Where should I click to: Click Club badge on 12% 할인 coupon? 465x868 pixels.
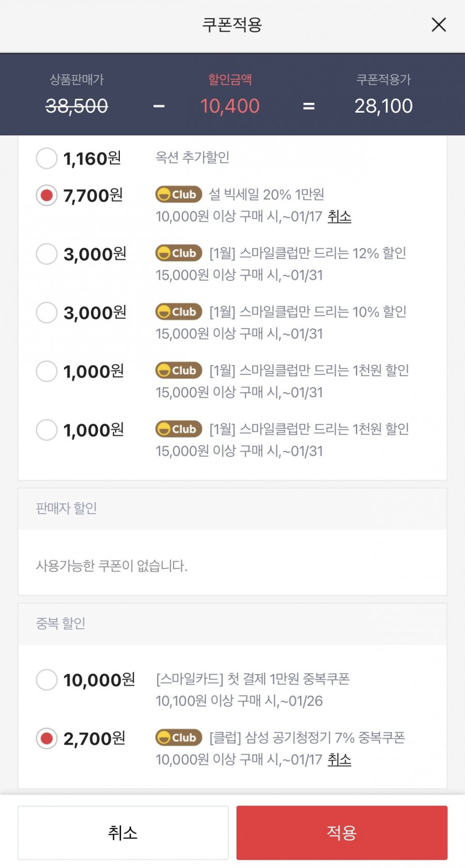coord(179,253)
